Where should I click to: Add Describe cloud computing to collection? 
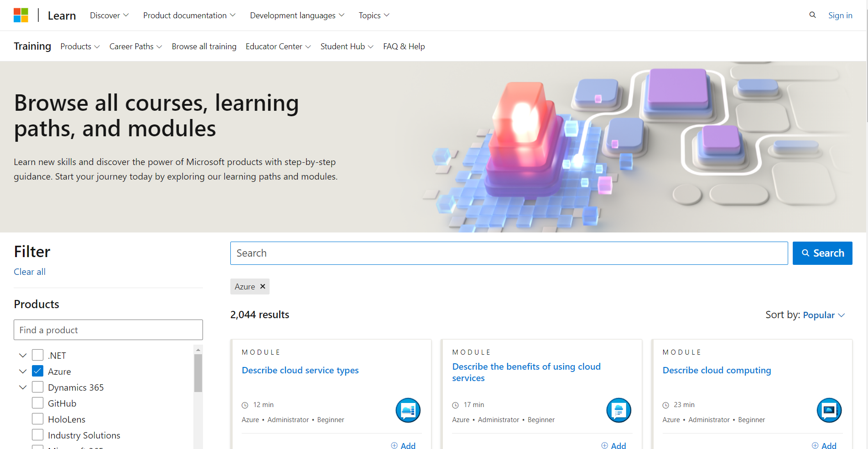(824, 445)
